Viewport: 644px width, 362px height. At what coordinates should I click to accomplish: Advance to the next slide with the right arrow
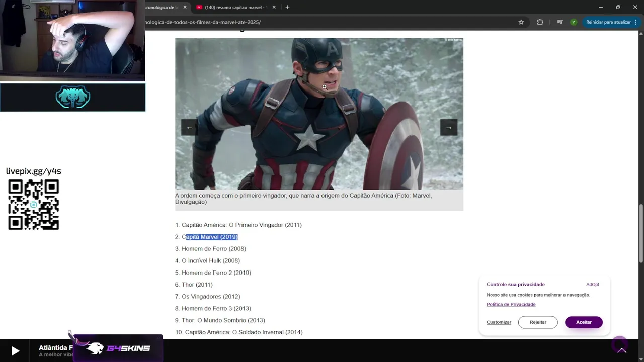(449, 127)
